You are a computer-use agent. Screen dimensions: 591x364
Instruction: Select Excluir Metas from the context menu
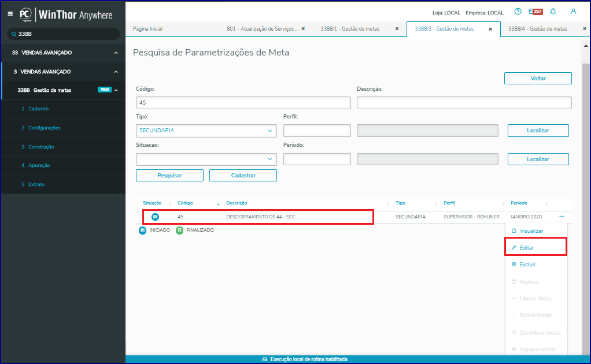[535, 315]
